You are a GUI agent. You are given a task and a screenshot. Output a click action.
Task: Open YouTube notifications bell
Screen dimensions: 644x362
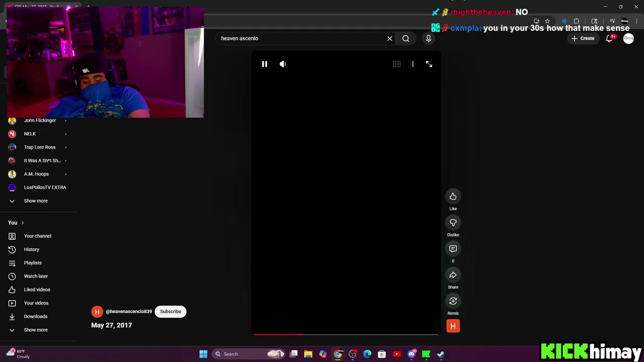coord(609,38)
